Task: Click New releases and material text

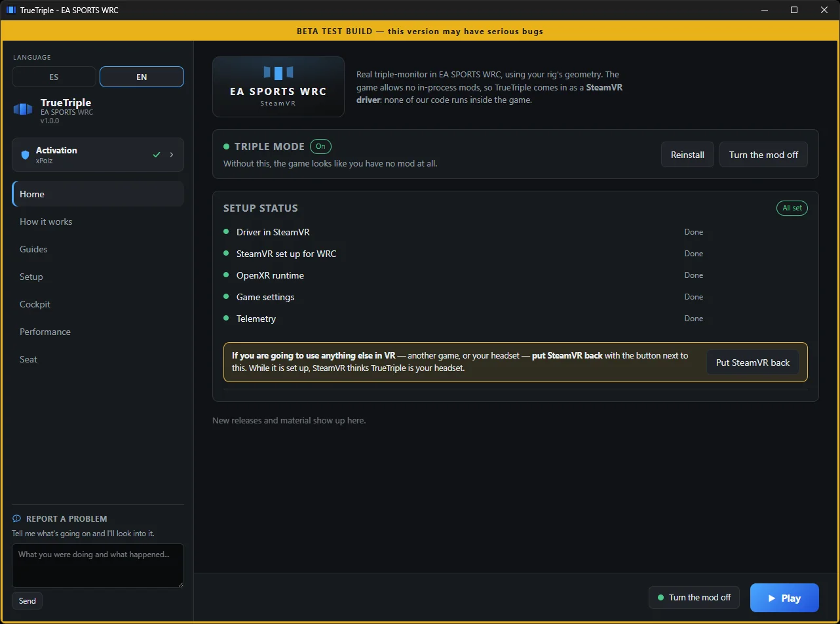Action: tap(289, 420)
